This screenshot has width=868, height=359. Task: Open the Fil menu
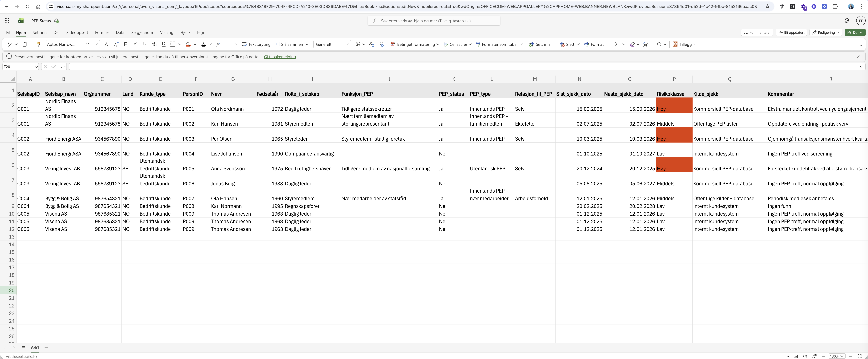pos(8,32)
